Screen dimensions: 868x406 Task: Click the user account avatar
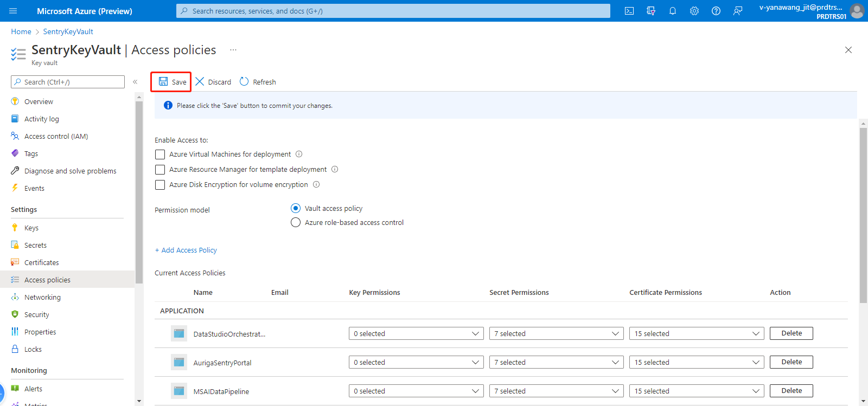pyautogui.click(x=857, y=11)
